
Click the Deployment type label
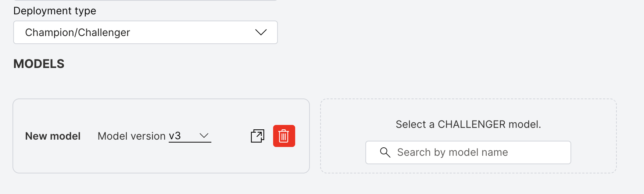point(55,11)
